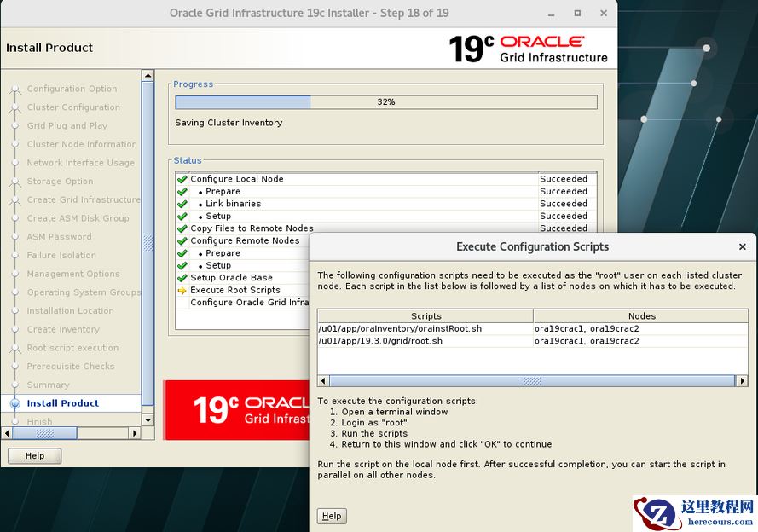Select Storage Option step in sidebar
The width and height of the screenshot is (758, 532).
click(60, 182)
